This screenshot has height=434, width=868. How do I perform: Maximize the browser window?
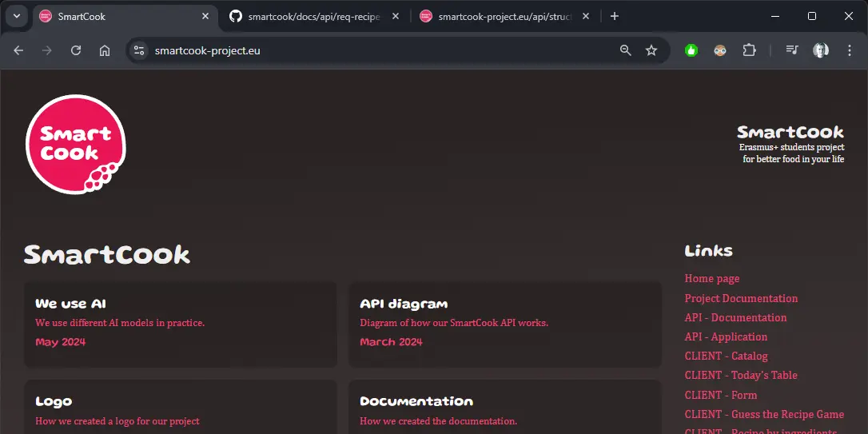[812, 16]
